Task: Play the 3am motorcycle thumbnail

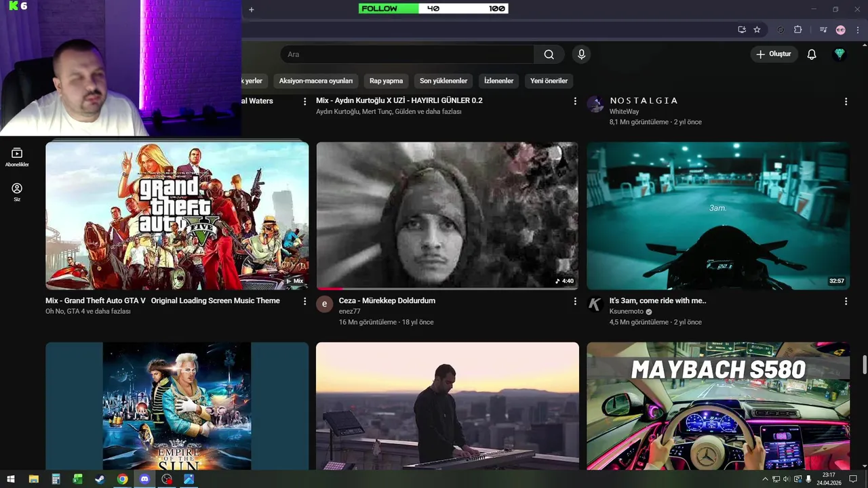Action: [x=718, y=216]
